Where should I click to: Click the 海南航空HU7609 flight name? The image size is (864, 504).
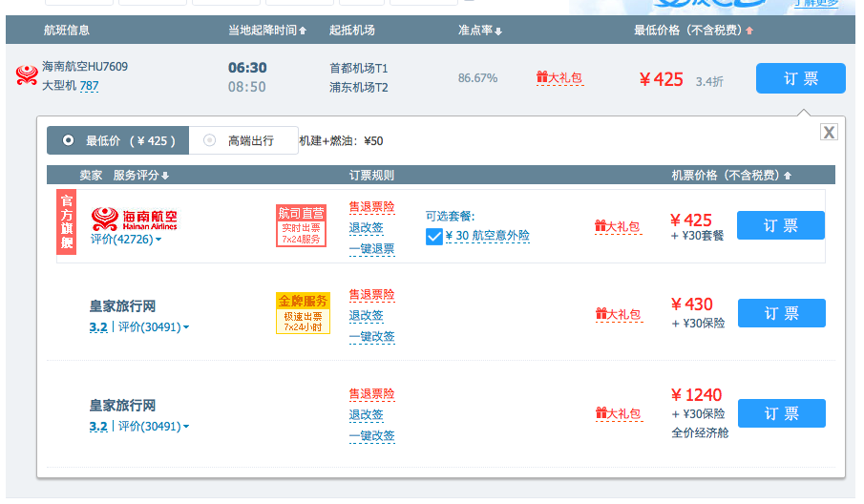click(x=85, y=67)
